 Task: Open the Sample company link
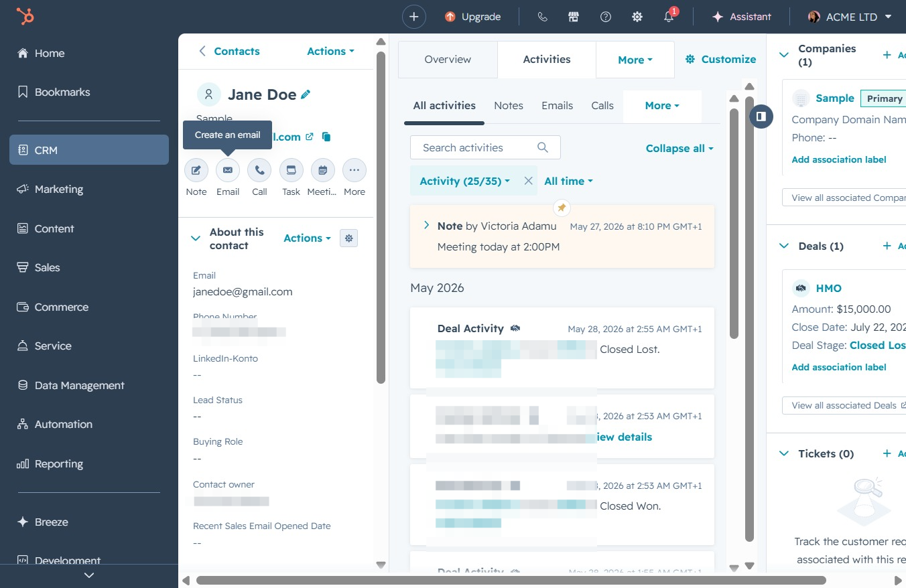coord(834,98)
